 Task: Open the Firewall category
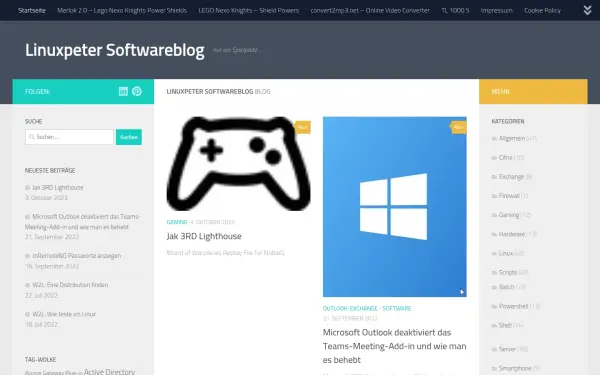pyautogui.click(x=509, y=196)
